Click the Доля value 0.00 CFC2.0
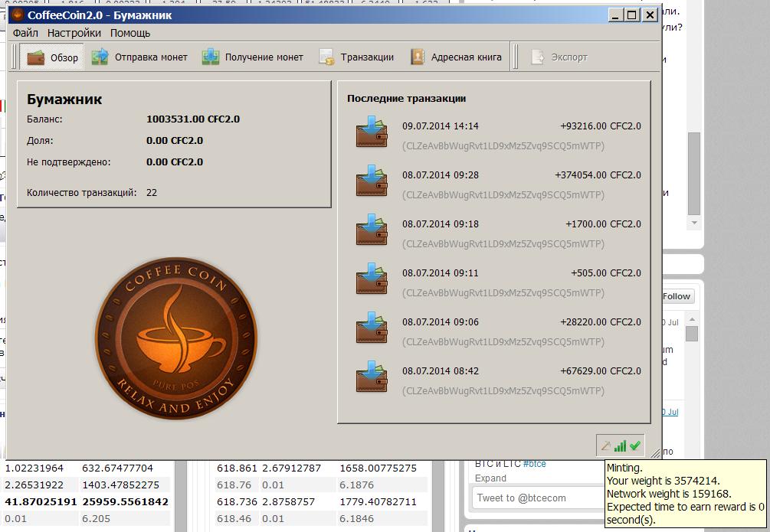Screen dimensions: 770x532 pos(175,141)
